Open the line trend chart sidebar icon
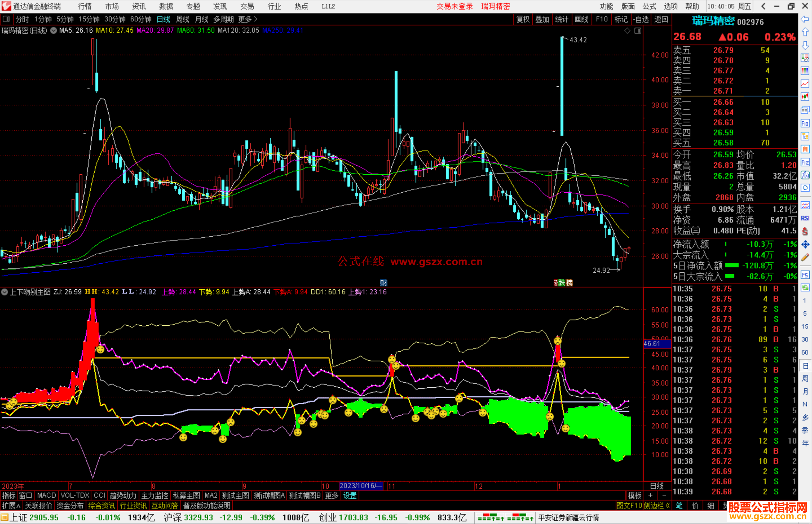The image size is (812, 524). point(805,84)
